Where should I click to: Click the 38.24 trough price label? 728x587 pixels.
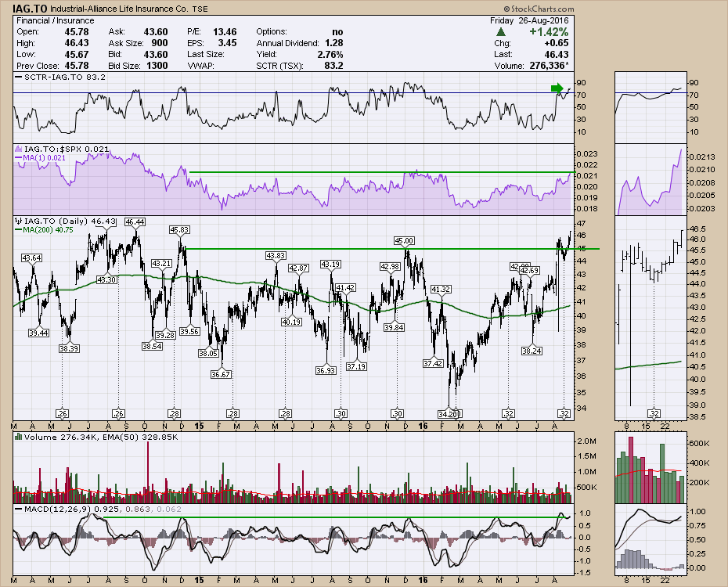pos(532,351)
